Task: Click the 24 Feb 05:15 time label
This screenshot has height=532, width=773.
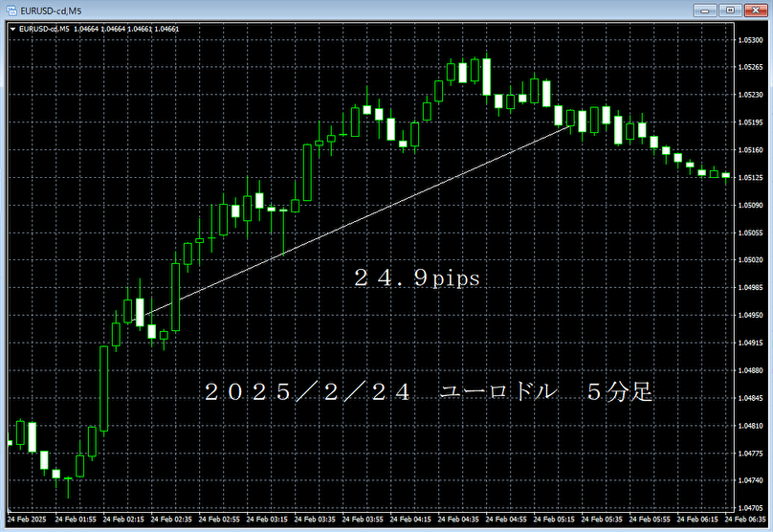Action: [x=554, y=520]
